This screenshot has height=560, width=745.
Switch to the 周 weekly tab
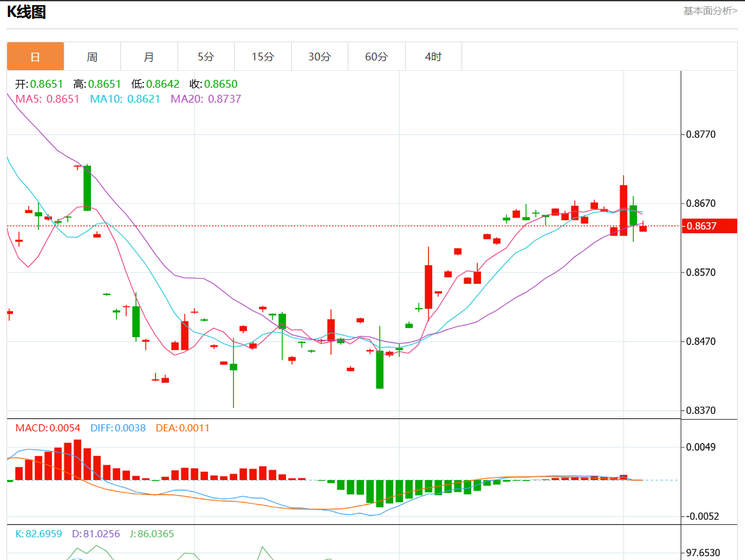pos(92,57)
